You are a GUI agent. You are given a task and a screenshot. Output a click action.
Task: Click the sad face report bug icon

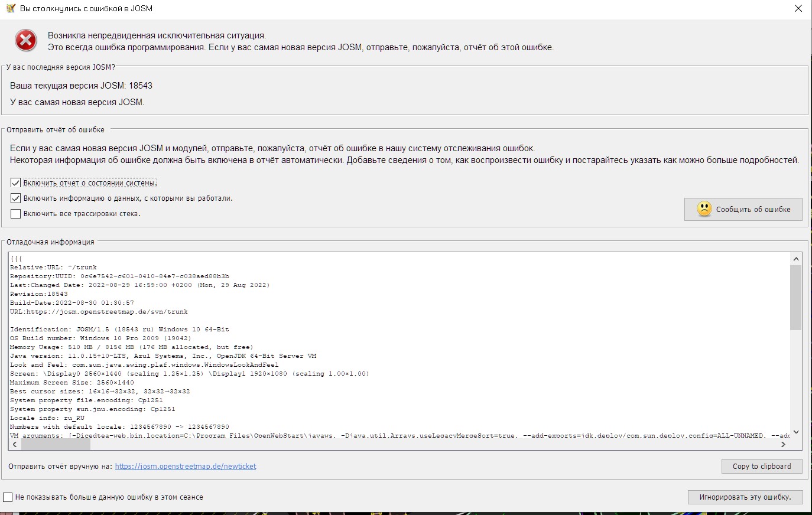(704, 209)
